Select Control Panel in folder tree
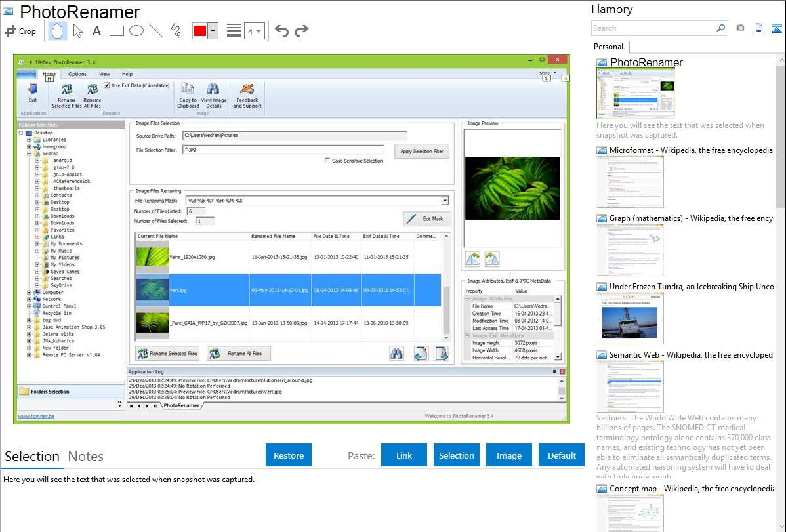This screenshot has width=786, height=532. (59, 306)
